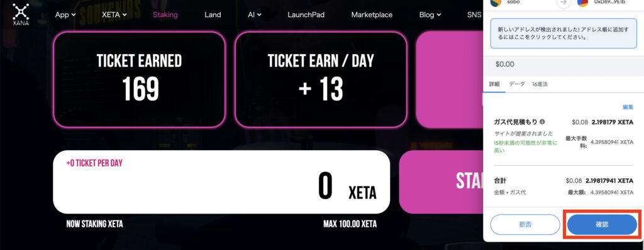Expand the XETA dropdown menu

(114, 15)
